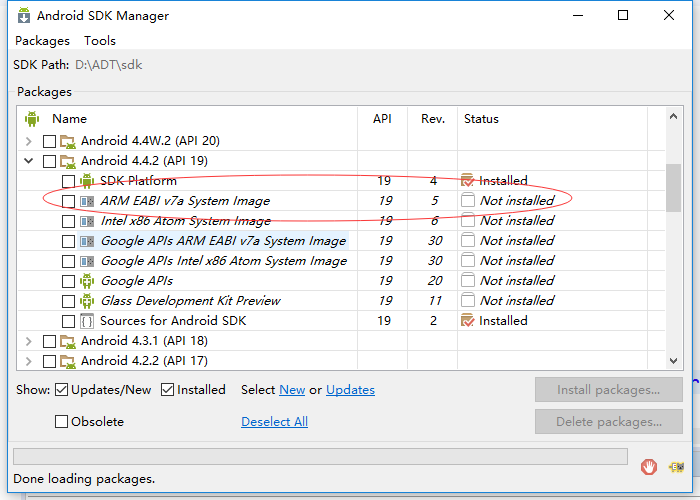Check the Google APIs Intel x86 Atom System Image checkbox
Viewport: 700px width, 500px height.
68,261
